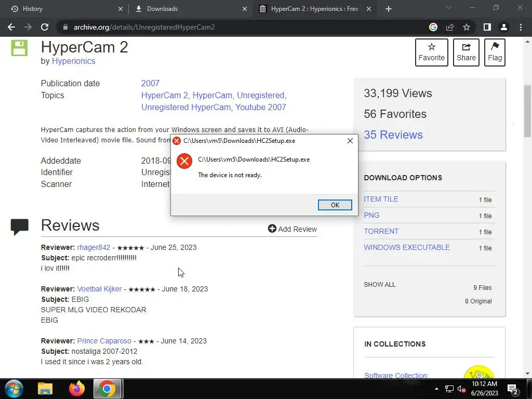Viewport: 532px width, 399px height.
Task: Open the 2007 publication date link
Action: click(x=150, y=84)
